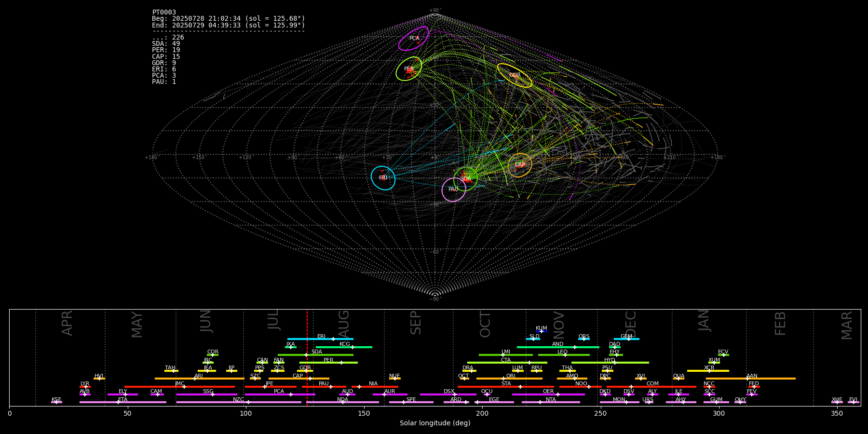Image resolution: width=868 pixels, height=434 pixels.
Task: Select the ERI radiant circle on sky map
Action: click(383, 177)
